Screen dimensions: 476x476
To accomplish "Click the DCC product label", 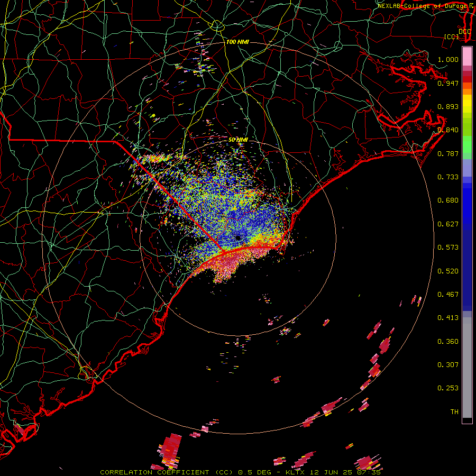I will point(464,31).
